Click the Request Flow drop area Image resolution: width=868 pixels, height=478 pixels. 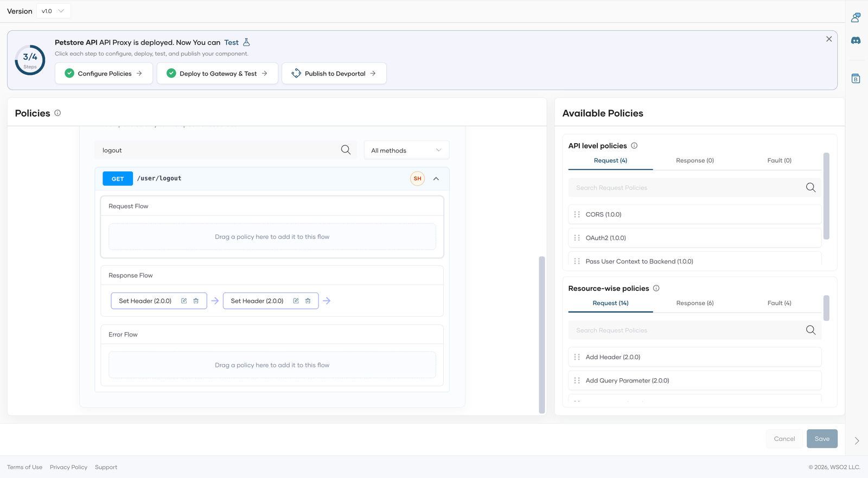(272, 237)
